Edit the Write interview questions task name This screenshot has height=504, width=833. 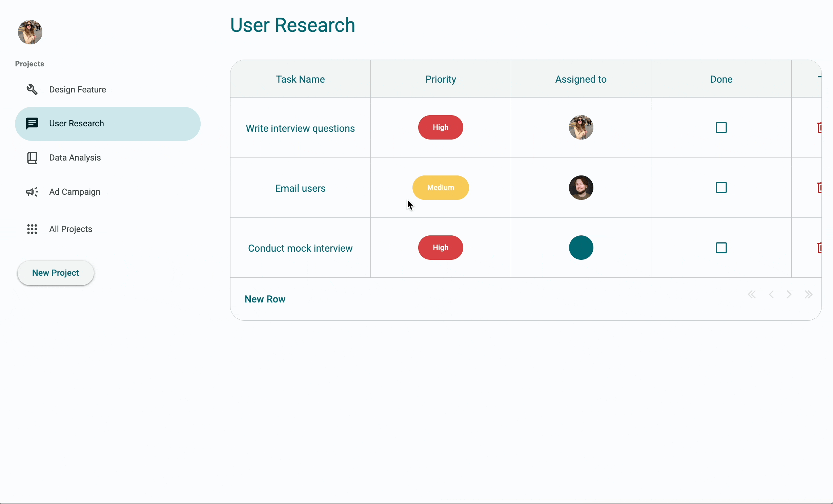click(x=300, y=128)
